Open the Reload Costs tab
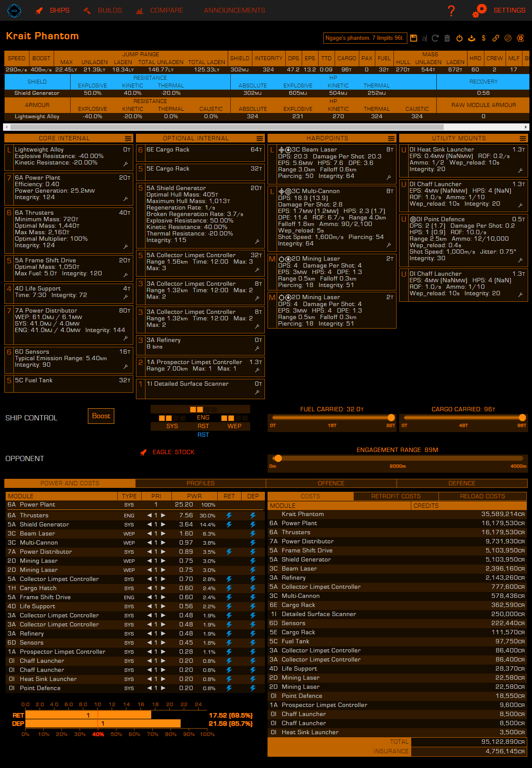Image resolution: width=532 pixels, height=768 pixels. [x=483, y=496]
